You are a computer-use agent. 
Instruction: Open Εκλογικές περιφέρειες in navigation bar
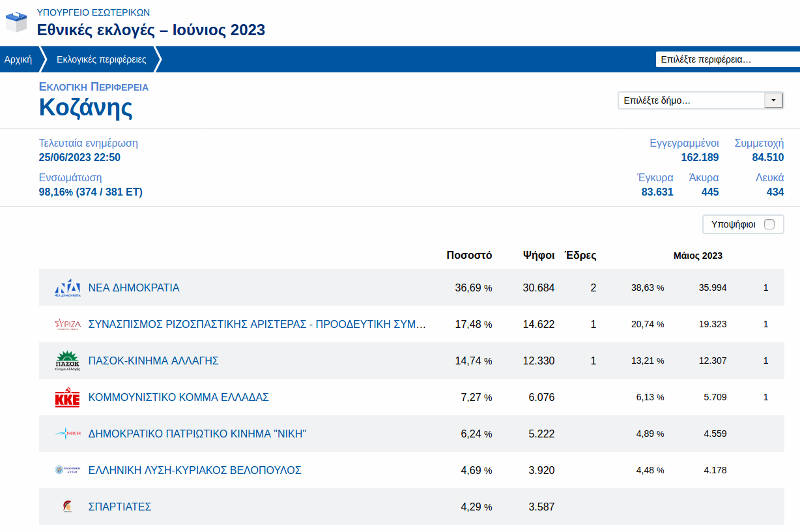(x=101, y=60)
